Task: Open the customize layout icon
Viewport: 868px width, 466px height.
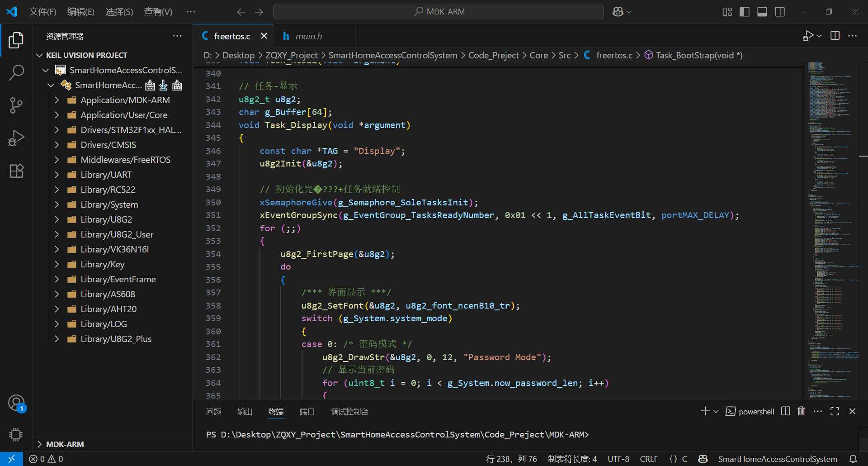Action: (x=727, y=12)
